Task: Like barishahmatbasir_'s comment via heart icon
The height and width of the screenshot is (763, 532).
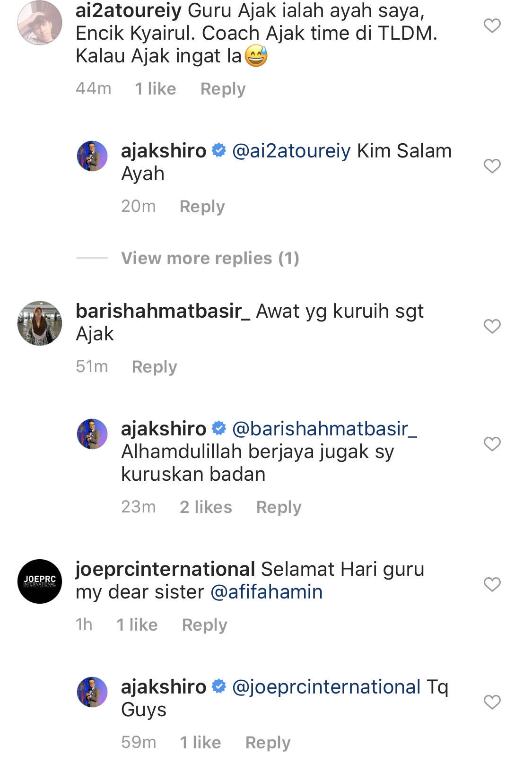Action: click(x=492, y=326)
